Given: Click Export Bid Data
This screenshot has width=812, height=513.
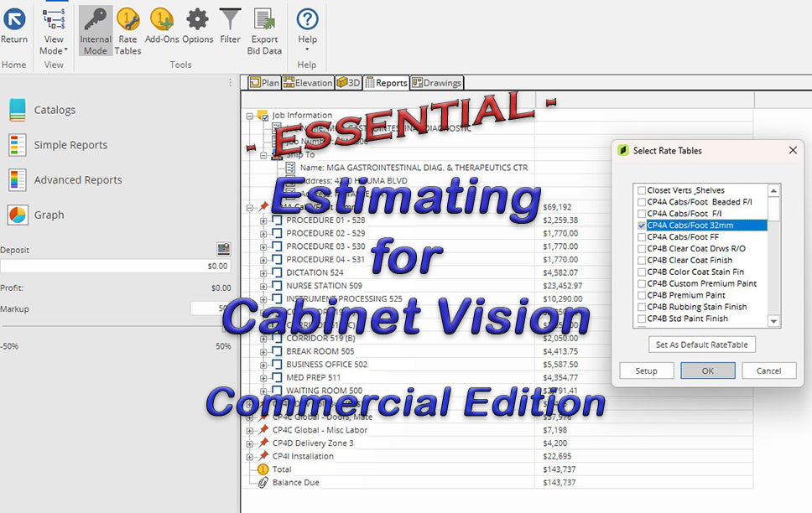Looking at the screenshot, I should coord(264,29).
